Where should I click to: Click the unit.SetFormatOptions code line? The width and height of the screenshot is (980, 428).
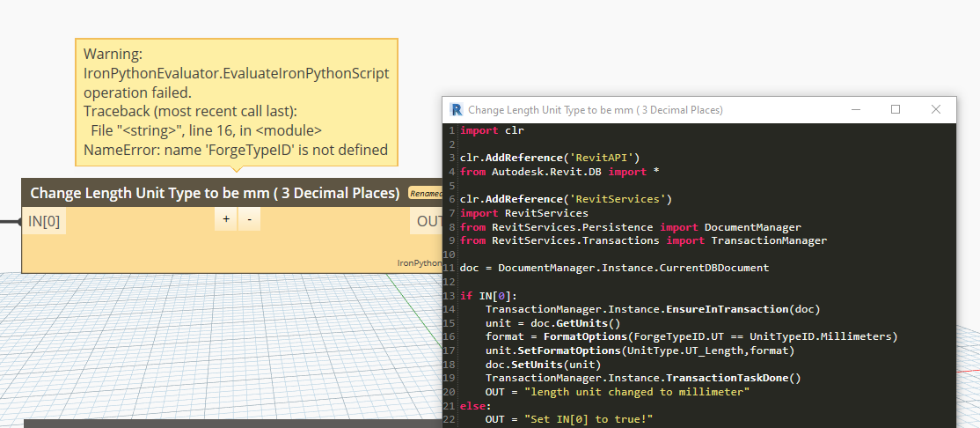[x=640, y=351]
